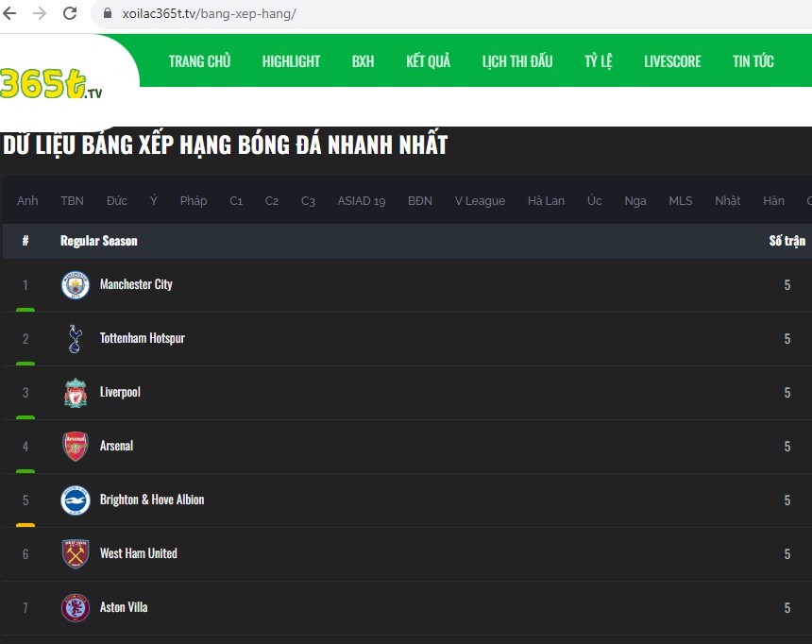Open the HIGHLIGHT menu item

click(x=291, y=61)
